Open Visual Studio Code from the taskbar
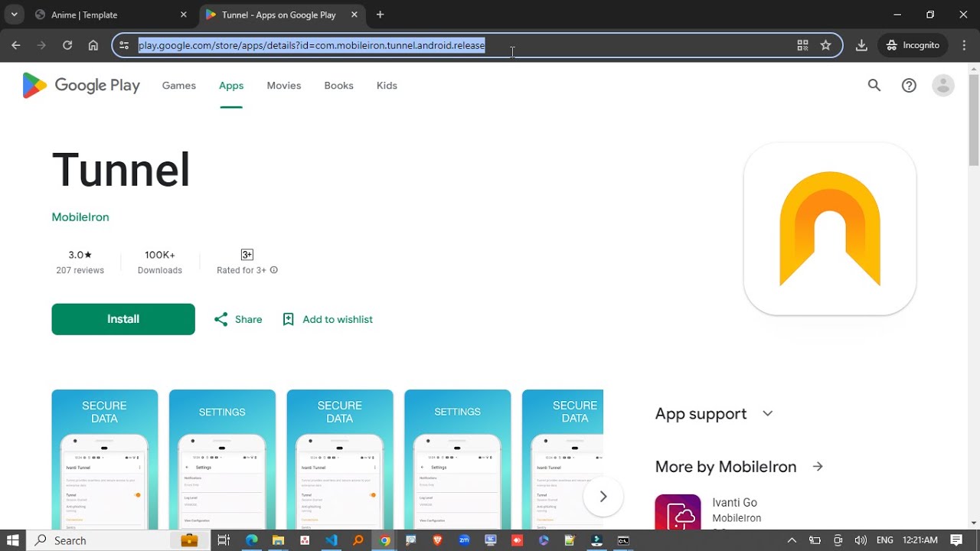980x551 pixels. [x=331, y=540]
